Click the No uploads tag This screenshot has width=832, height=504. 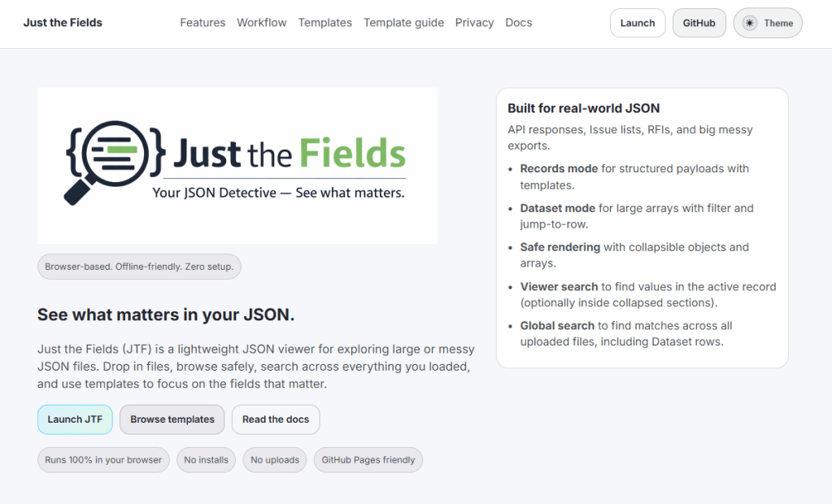pos(275,460)
